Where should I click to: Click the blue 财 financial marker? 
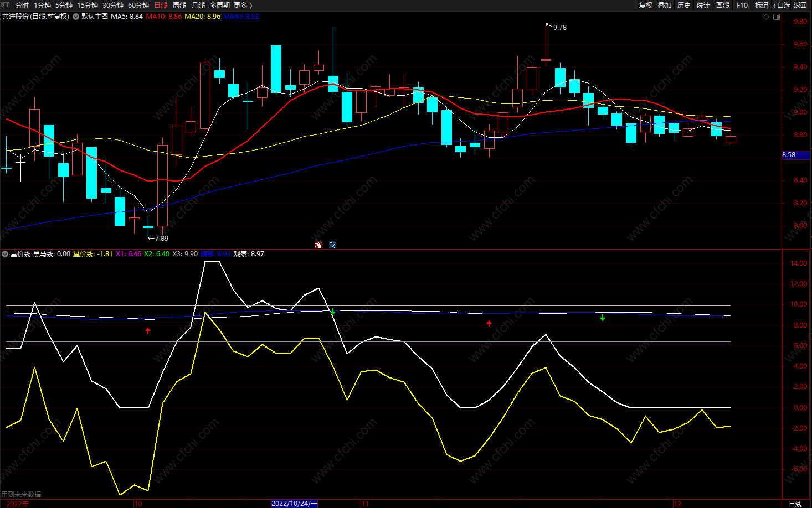tap(332, 245)
